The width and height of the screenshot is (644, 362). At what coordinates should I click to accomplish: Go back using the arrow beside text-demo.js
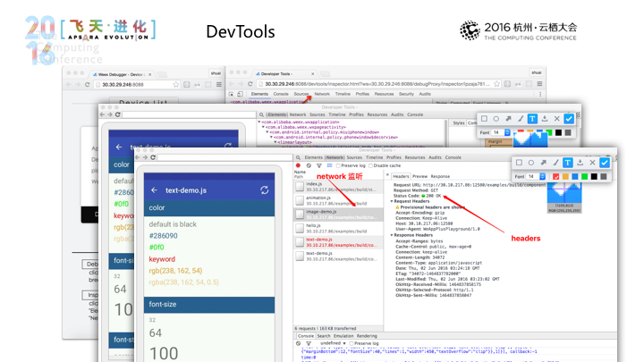pyautogui.click(x=154, y=190)
